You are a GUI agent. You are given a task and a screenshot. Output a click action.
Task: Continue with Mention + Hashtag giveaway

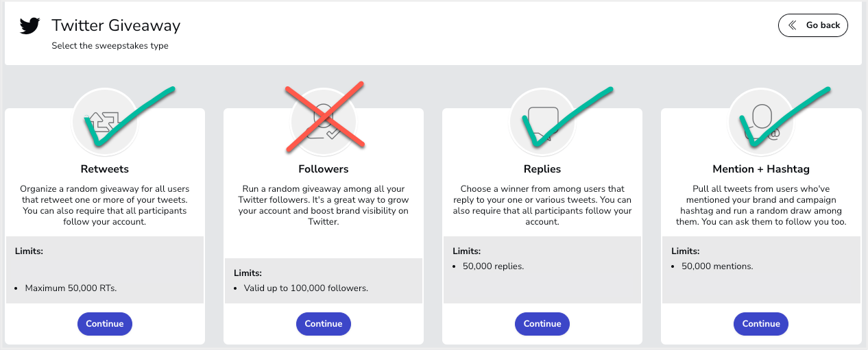tap(761, 324)
